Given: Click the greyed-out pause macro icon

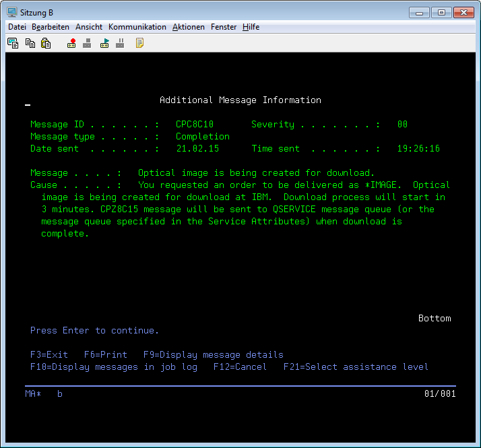Looking at the screenshot, I should click(x=120, y=43).
